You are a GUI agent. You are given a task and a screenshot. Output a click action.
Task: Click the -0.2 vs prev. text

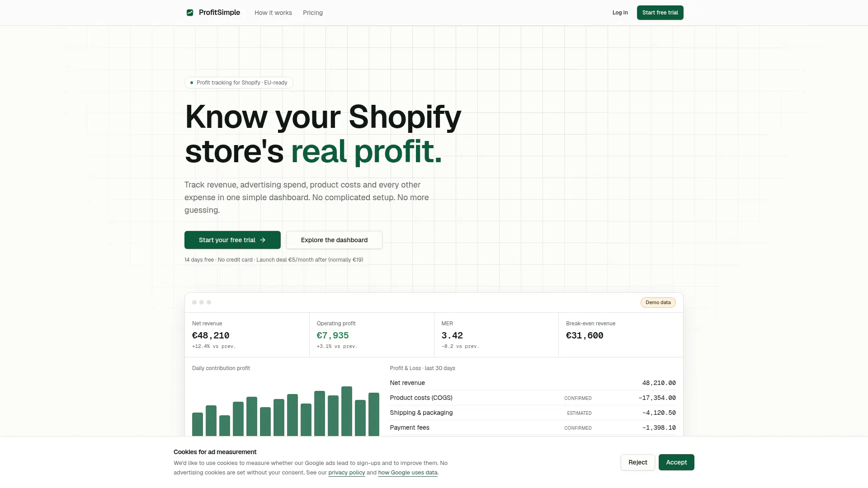point(460,346)
